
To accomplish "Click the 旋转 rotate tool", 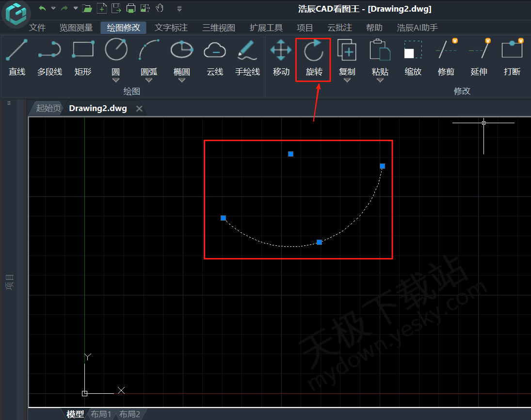I will pos(314,58).
